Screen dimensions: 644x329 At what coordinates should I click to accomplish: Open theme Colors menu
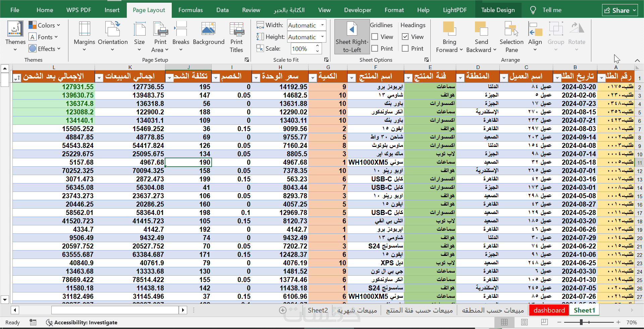(44, 25)
